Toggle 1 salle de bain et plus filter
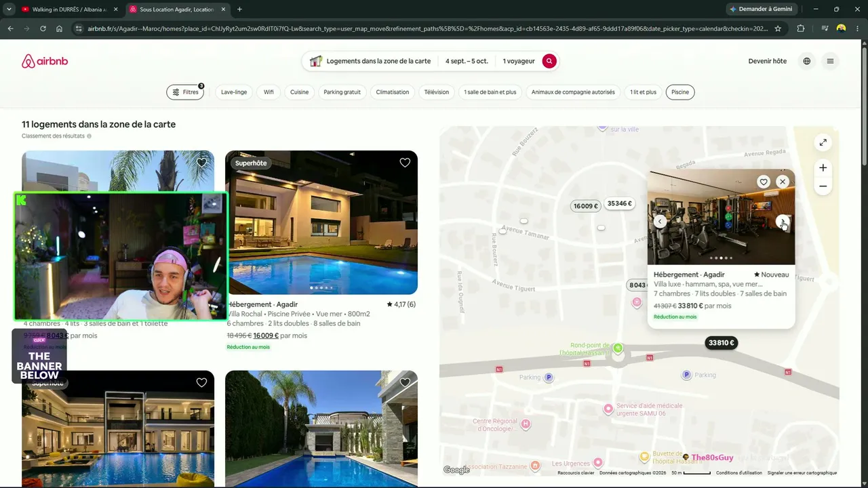The image size is (868, 488). pos(490,92)
